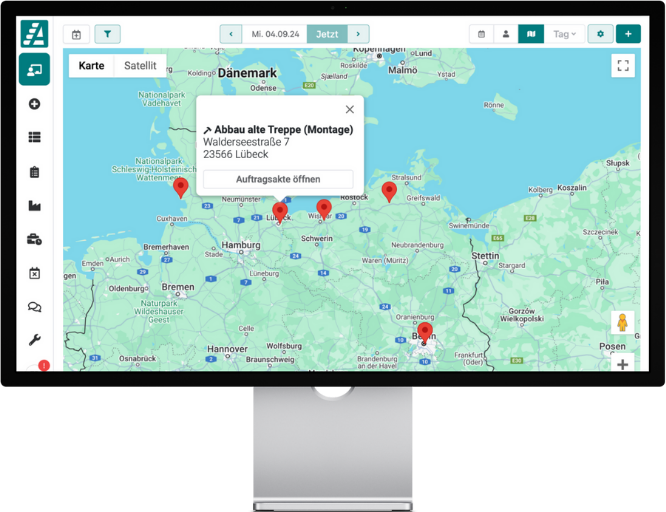Image resolution: width=666 pixels, height=512 pixels.
Task: Select the Karte map tab
Action: click(91, 66)
